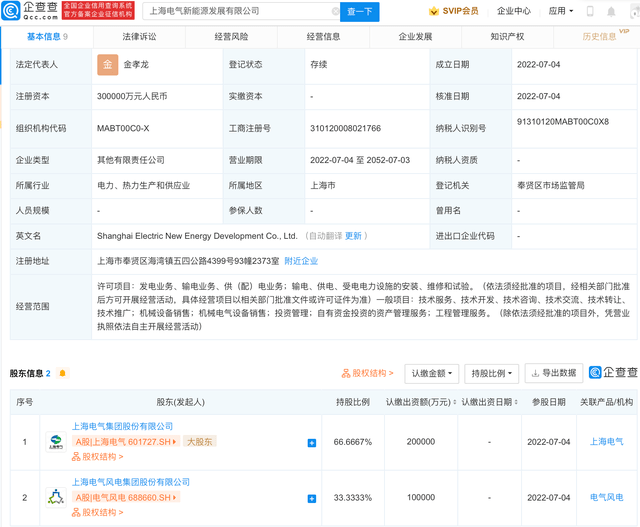The image size is (640, 527).
Task: Open related product 电气风电 link
Action: pyautogui.click(x=607, y=498)
